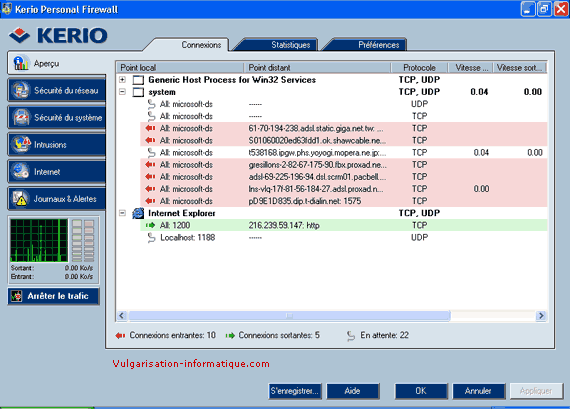Image resolution: width=570 pixels, height=409 pixels.
Task: Click the Arrêter le trafic icon
Action: tap(16, 296)
